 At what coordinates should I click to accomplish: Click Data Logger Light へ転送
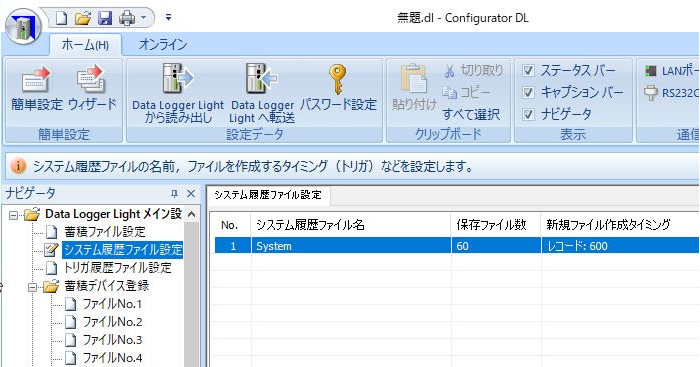coord(262,93)
